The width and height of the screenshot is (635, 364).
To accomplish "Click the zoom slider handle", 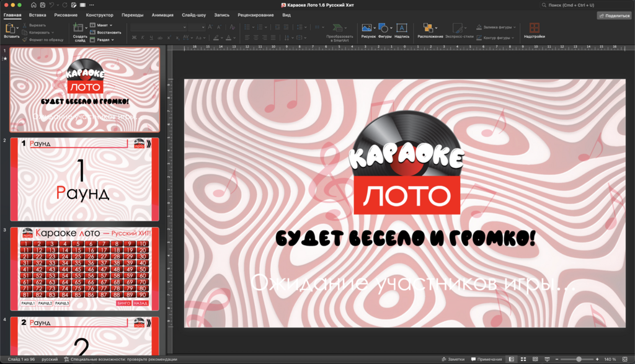I will (579, 359).
